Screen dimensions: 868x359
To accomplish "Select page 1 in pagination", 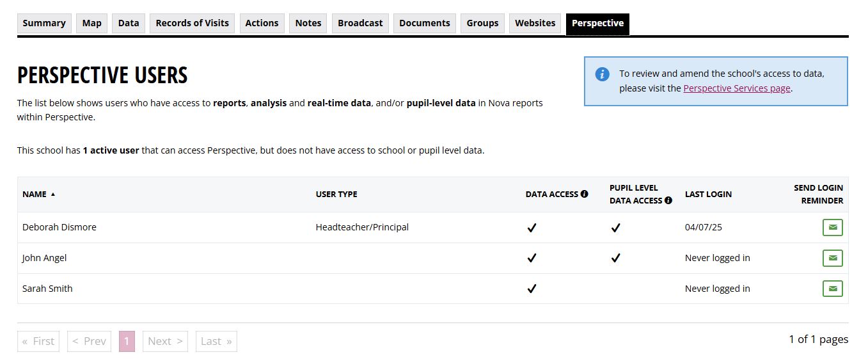I will click(x=127, y=341).
